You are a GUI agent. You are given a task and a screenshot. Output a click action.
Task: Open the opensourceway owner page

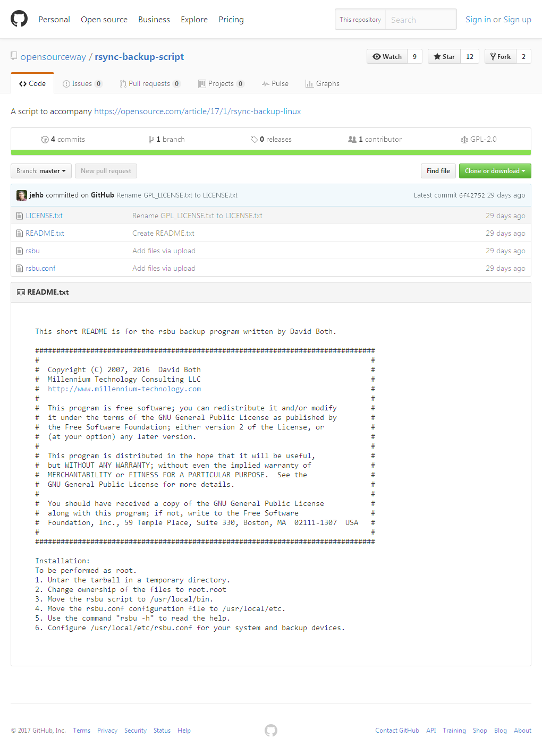[53, 57]
